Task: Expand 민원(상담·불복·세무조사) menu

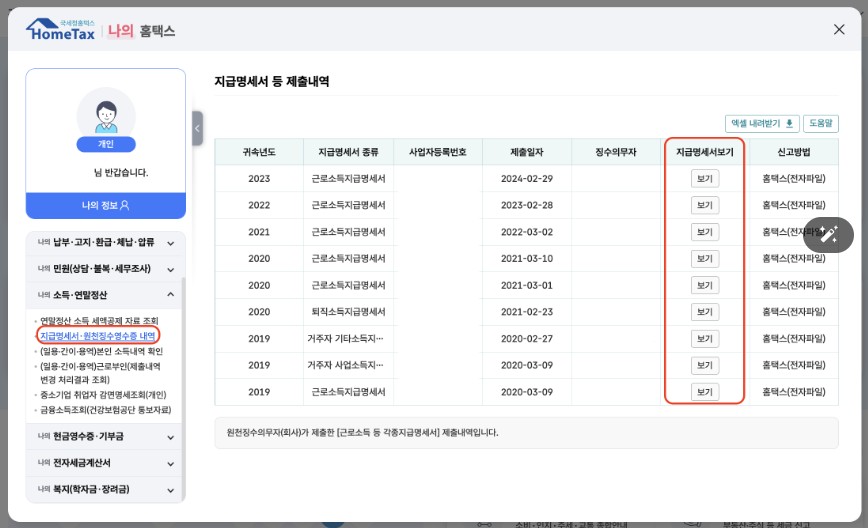Action: coord(105,269)
